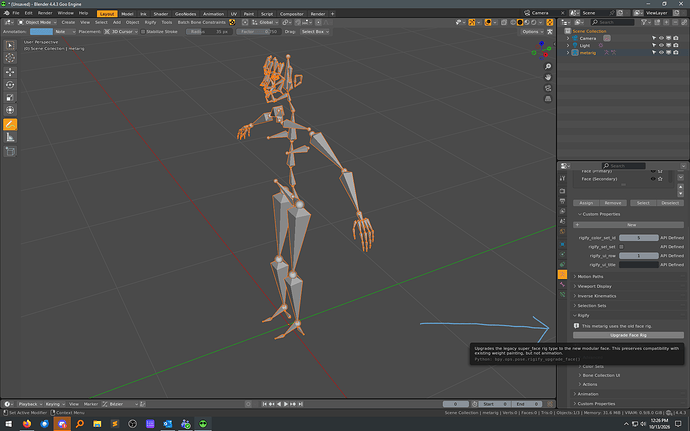Expand the Camera item in outliner
Screen dimensions: 690x431
tap(568, 38)
